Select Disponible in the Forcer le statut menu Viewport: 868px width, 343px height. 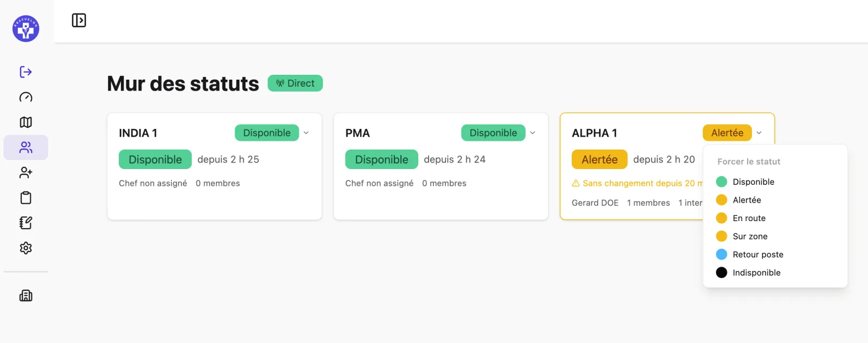775,182
